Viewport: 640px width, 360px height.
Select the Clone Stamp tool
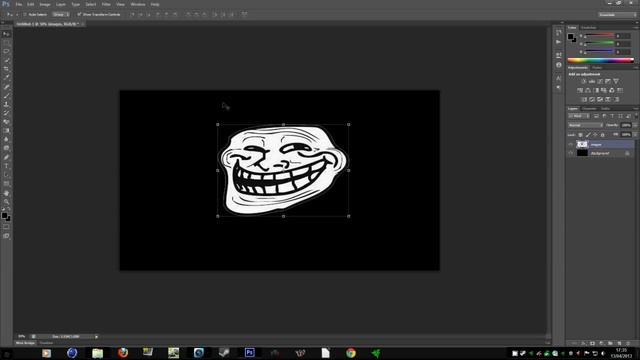(6, 104)
